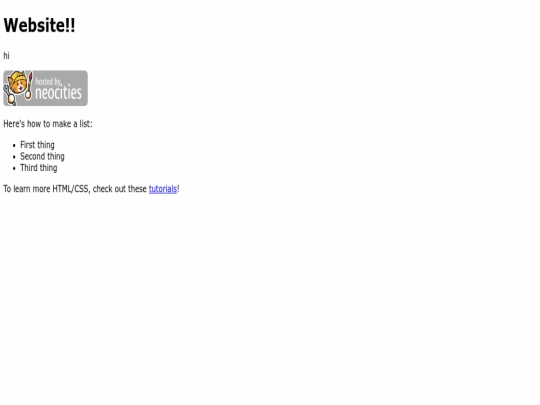
Task: Select the Third thing list item
Action: 39,168
